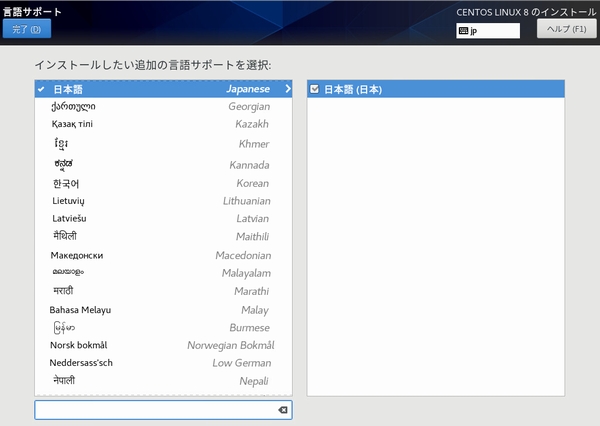Clear the language search field with the backspace icon
Screen dimensions: 600x426
283,410
